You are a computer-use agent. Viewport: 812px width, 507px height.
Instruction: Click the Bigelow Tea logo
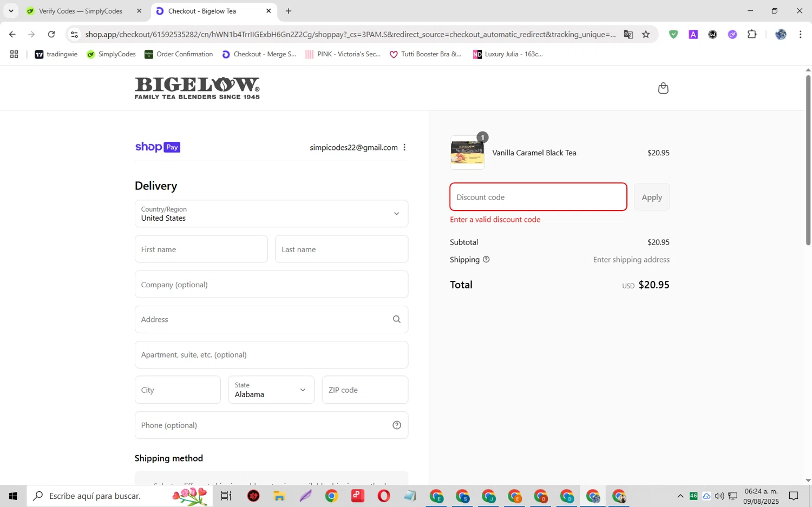pyautogui.click(x=197, y=88)
